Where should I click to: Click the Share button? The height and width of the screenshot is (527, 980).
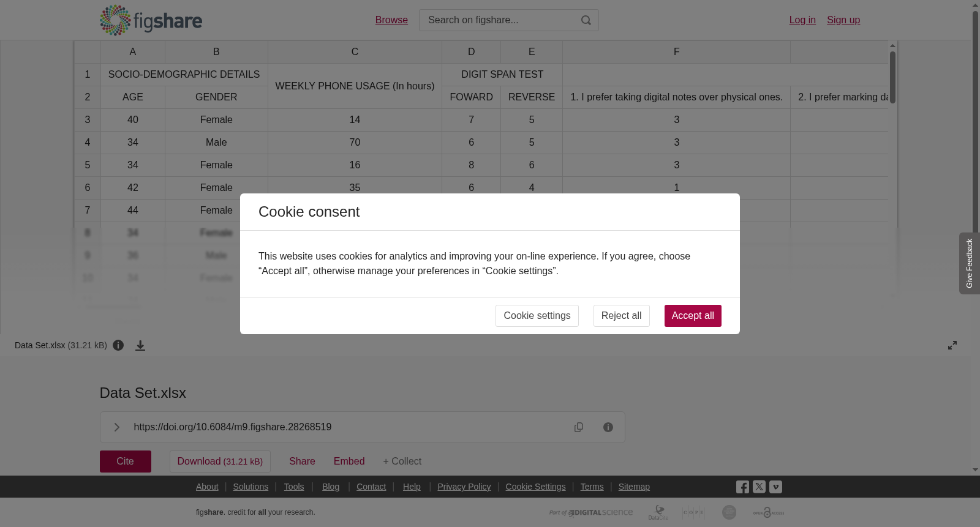pos(302,462)
